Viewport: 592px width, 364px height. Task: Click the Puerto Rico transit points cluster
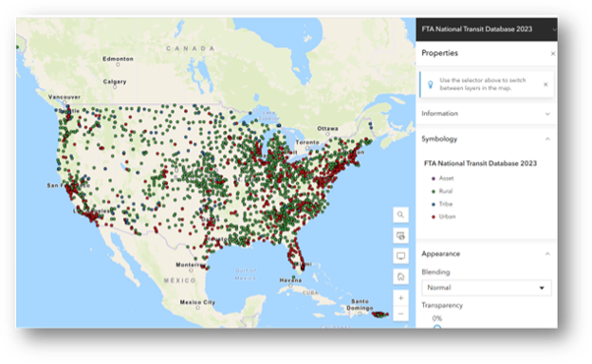tap(379, 314)
